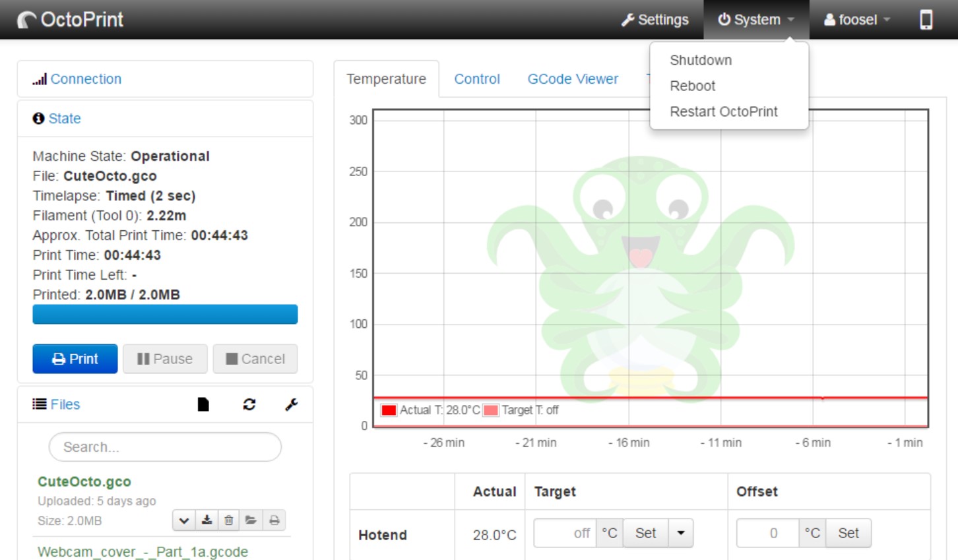Select the CuteOcto.gco file entry
The image size is (958, 560).
coord(84,482)
